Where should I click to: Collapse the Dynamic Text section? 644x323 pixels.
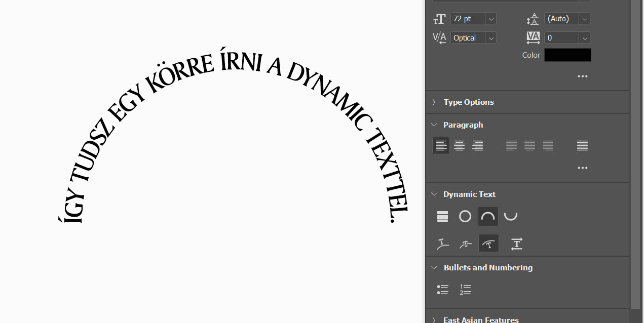(x=434, y=194)
